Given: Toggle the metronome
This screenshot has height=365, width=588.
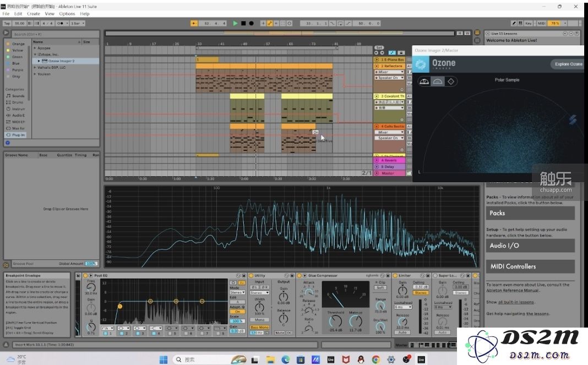Looking at the screenshot, I should (x=60, y=23).
